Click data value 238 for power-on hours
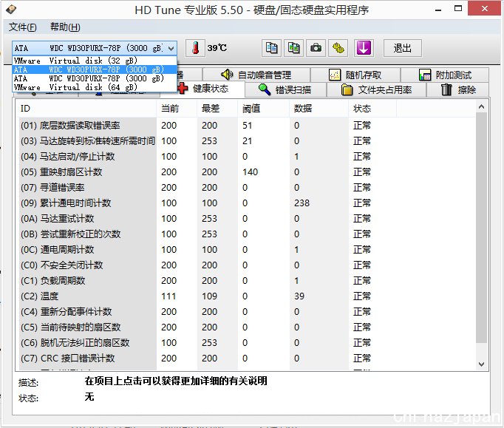The height and width of the screenshot is (428, 504). (x=302, y=203)
